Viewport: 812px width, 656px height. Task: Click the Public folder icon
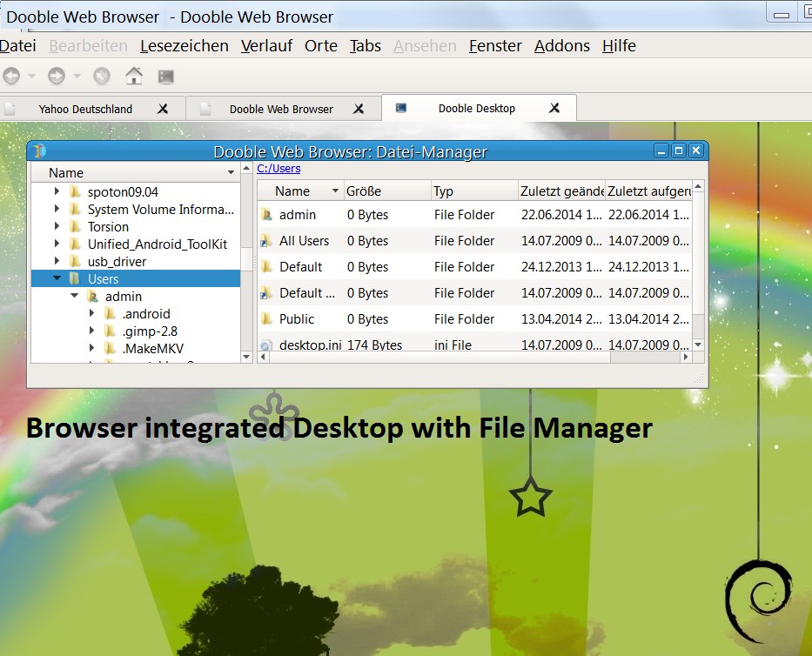click(x=266, y=319)
